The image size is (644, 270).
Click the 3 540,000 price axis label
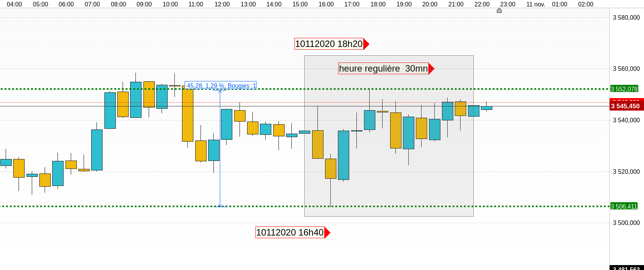pyautogui.click(x=626, y=120)
